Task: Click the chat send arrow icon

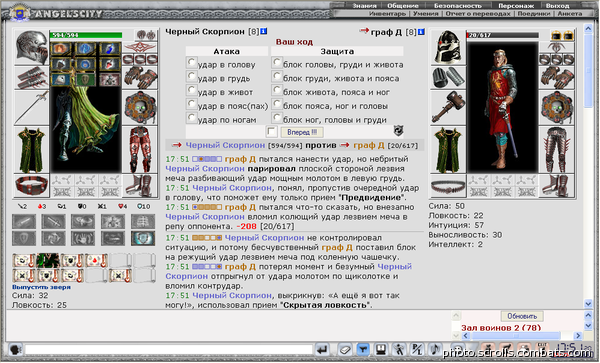Action: point(322,349)
